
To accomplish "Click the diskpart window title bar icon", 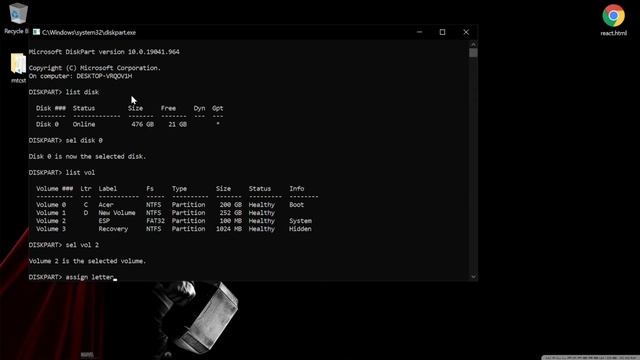I will point(36,32).
